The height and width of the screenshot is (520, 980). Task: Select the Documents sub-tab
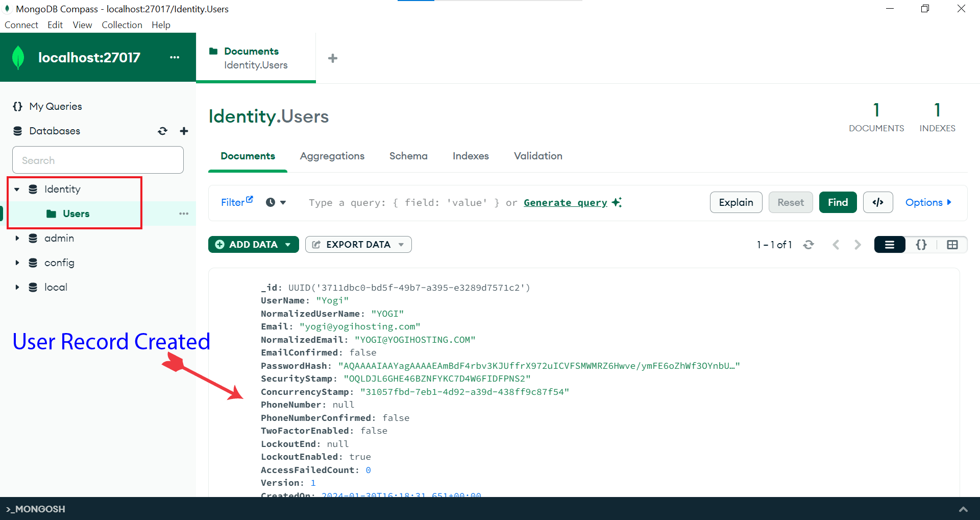(248, 156)
